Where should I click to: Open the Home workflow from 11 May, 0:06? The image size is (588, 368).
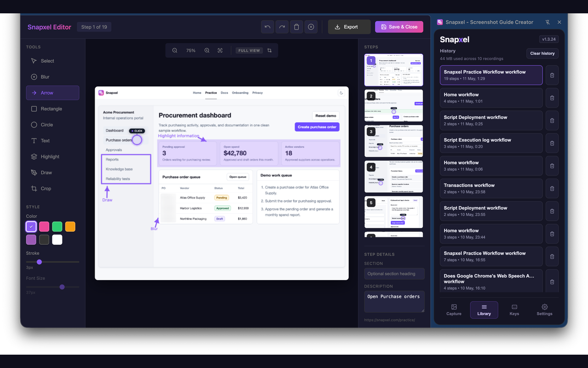tap(491, 166)
